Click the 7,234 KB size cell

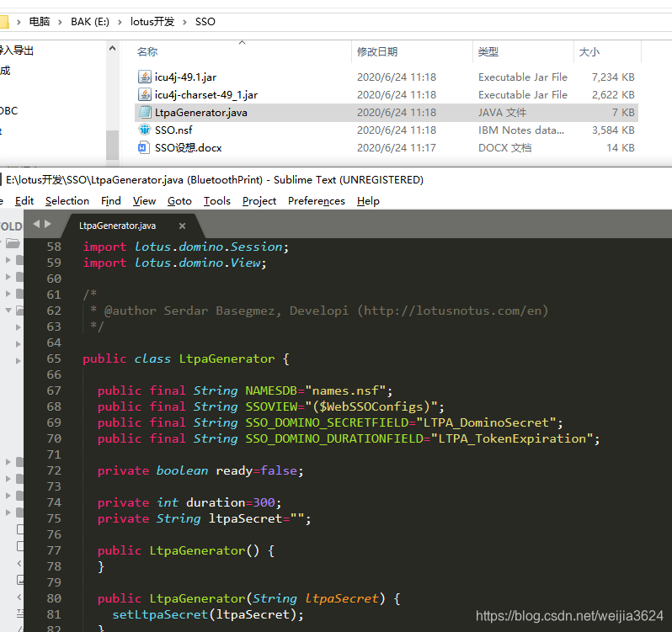[613, 77]
